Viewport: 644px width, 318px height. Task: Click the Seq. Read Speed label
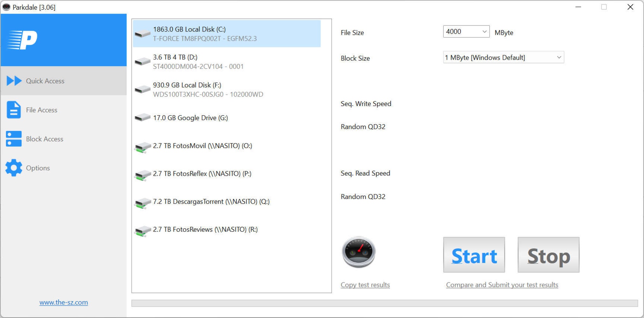(365, 173)
